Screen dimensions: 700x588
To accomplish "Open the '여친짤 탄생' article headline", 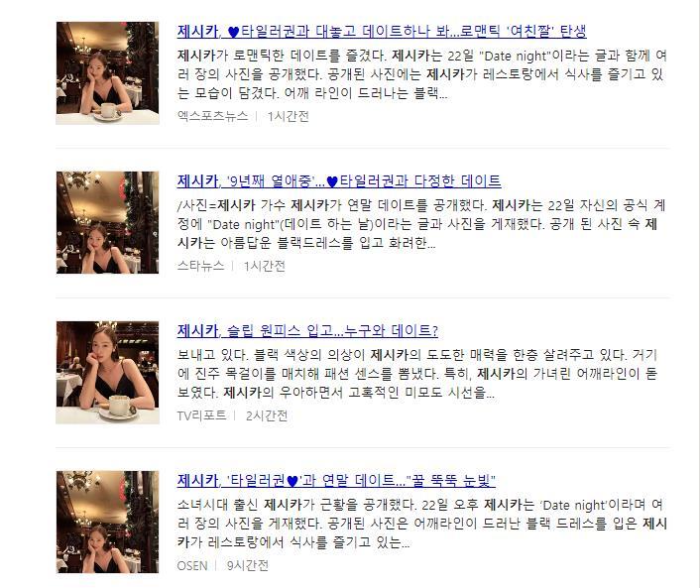I will tap(382, 32).
